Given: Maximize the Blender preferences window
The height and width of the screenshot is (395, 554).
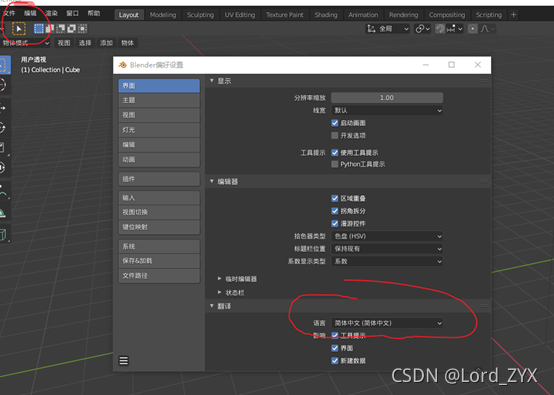Looking at the screenshot, I should [x=452, y=65].
